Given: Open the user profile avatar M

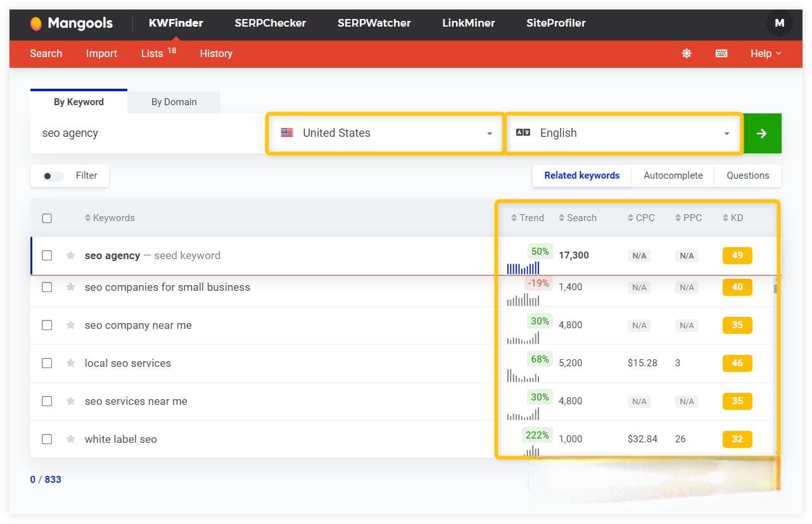Looking at the screenshot, I should 779,23.
